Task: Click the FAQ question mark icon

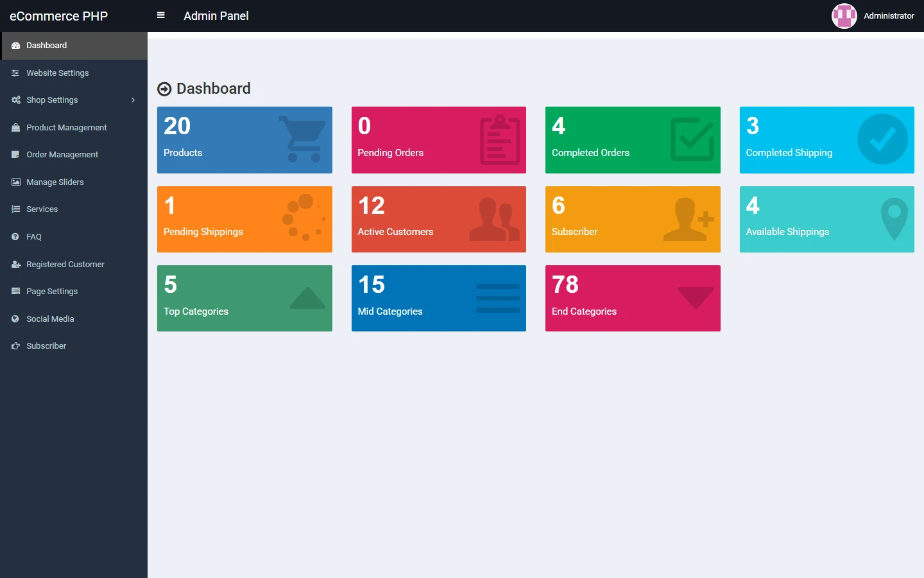Action: 15,237
